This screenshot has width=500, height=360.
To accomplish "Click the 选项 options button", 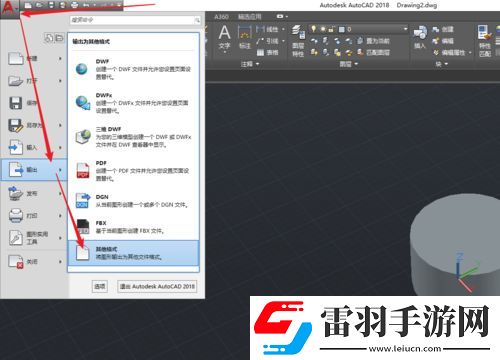I will click(x=100, y=286).
